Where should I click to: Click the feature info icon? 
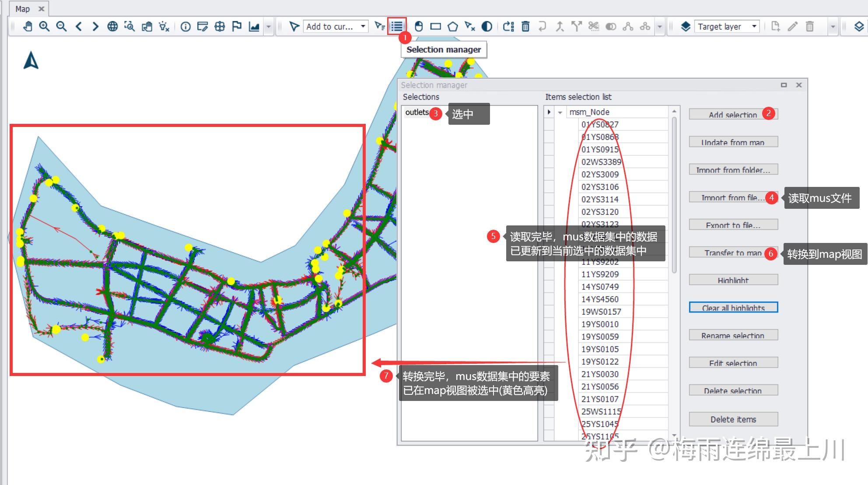pyautogui.click(x=185, y=27)
